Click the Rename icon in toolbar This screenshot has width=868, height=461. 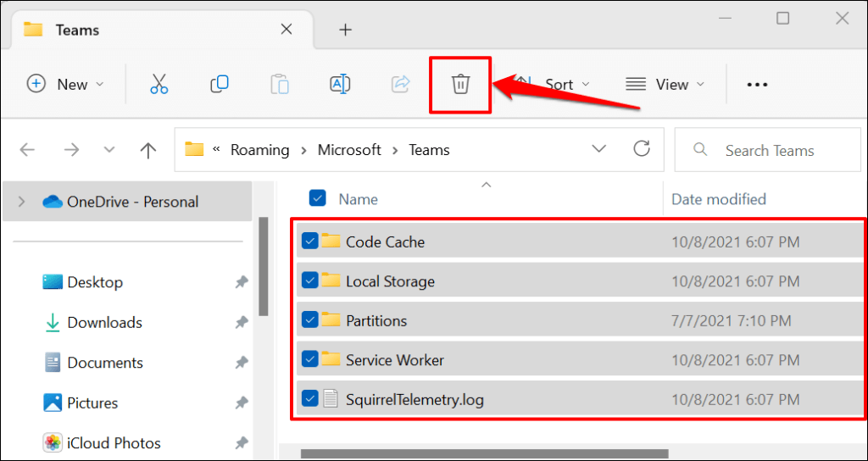340,84
